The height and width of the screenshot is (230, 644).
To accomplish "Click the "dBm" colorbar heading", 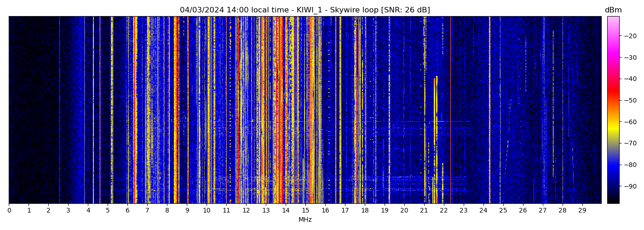I will click(x=613, y=10).
